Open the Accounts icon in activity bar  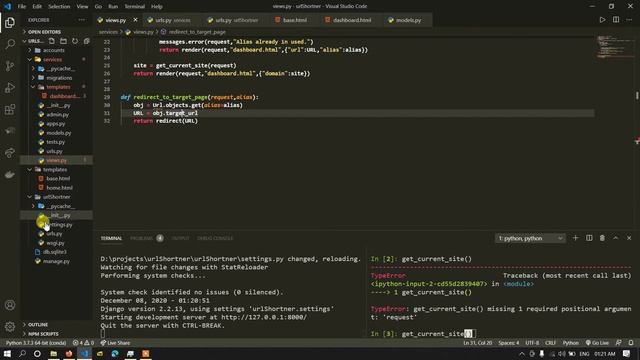[10, 305]
